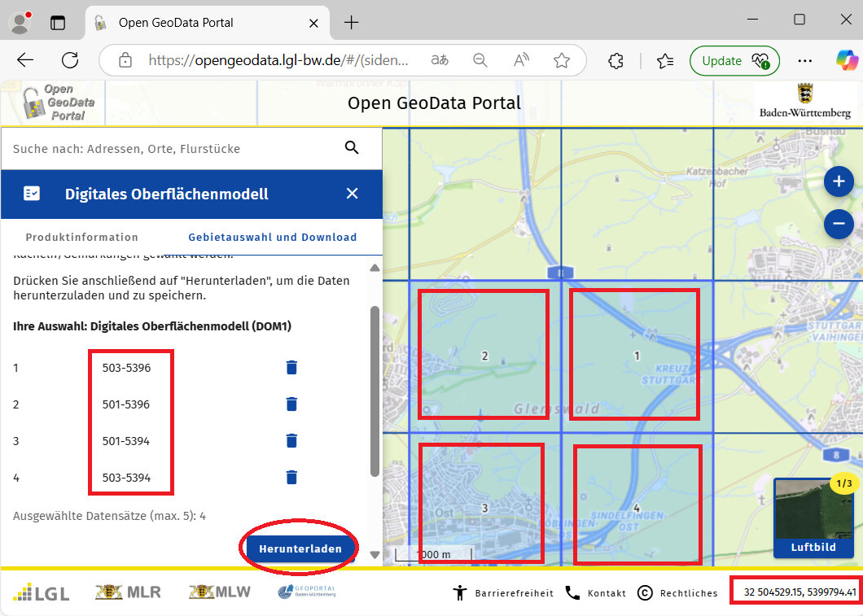Zoom in on the map
The image size is (863, 616).
pyautogui.click(x=838, y=182)
